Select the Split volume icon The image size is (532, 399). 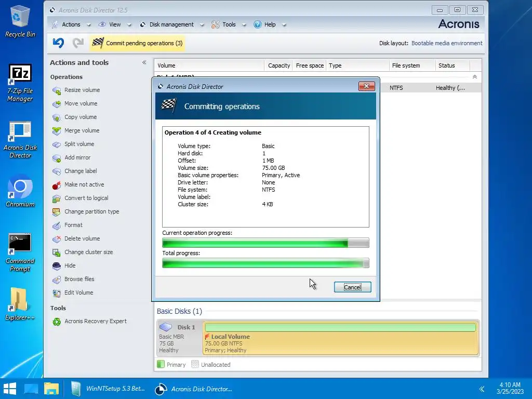(x=57, y=144)
